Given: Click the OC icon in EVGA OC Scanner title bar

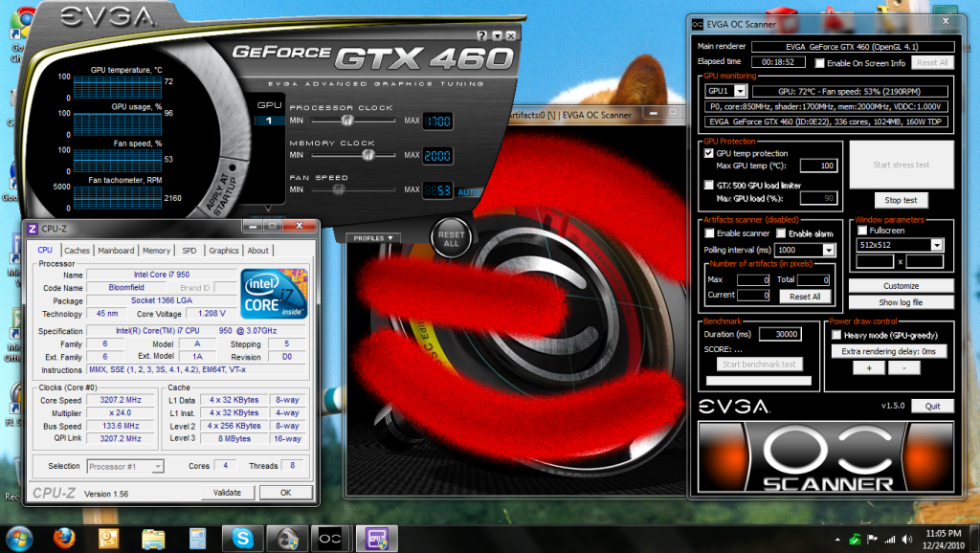Looking at the screenshot, I should (x=698, y=24).
